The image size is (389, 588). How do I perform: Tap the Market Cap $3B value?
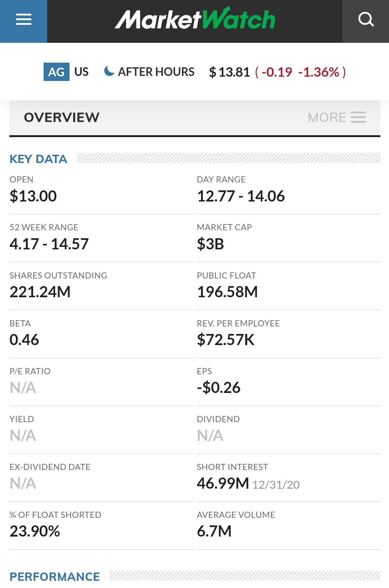(x=210, y=244)
